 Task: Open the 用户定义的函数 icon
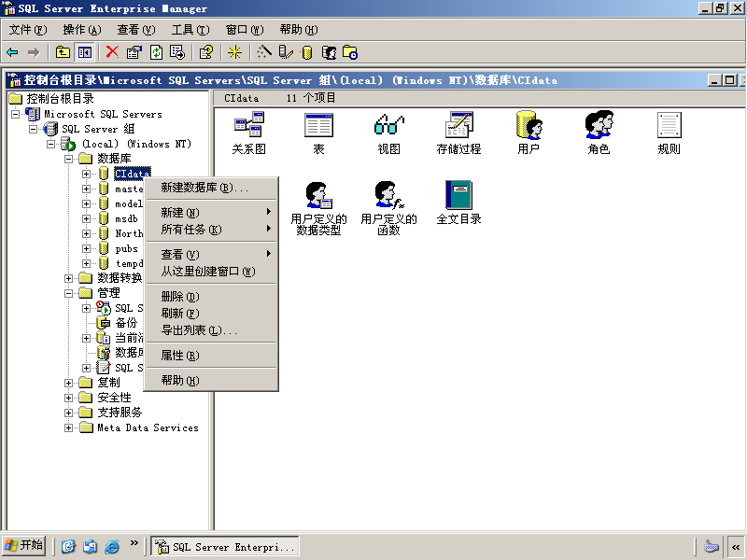(x=388, y=208)
